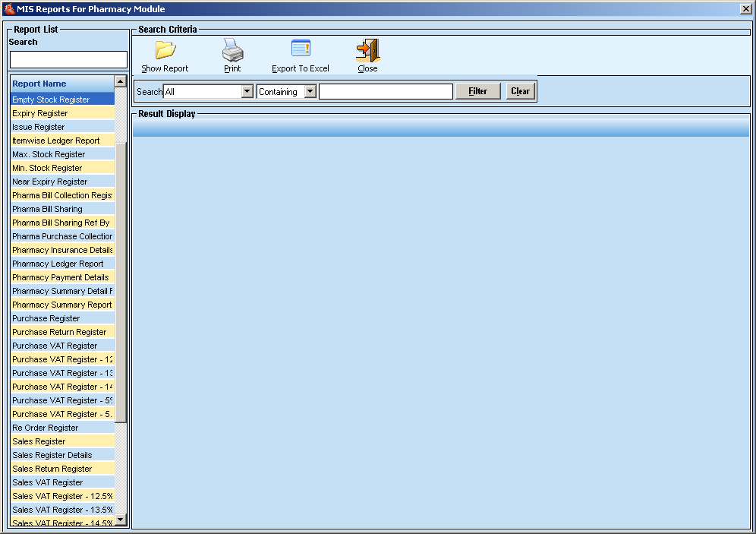Focus the Report List search box

pyautogui.click(x=68, y=60)
